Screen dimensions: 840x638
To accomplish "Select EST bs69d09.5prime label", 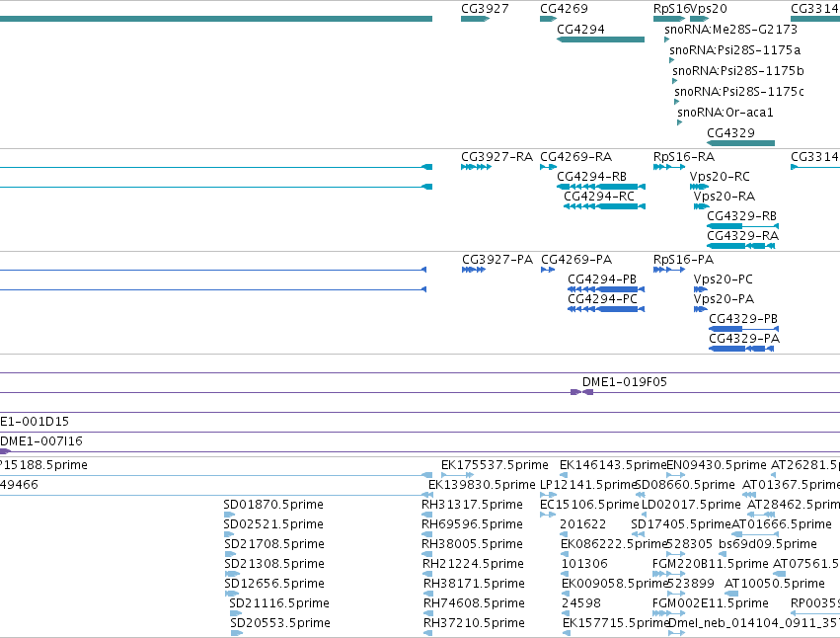I will coord(768,544).
